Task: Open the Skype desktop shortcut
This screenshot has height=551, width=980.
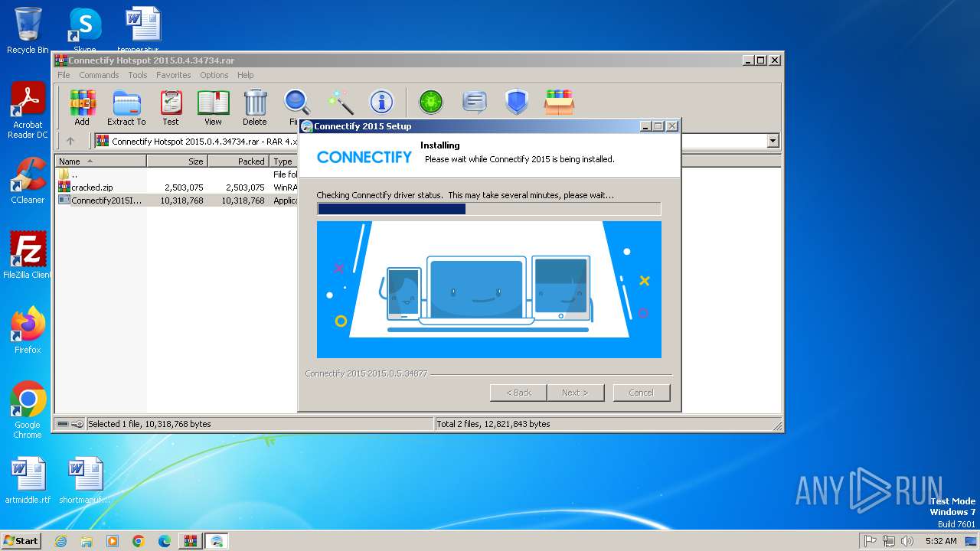Action: [x=84, y=31]
